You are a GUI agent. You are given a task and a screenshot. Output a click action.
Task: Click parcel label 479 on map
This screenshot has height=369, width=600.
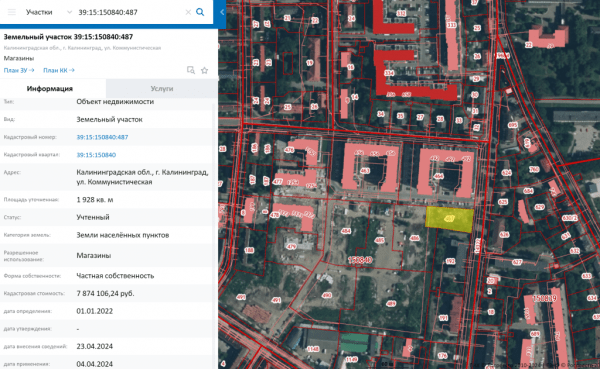pyautogui.click(x=292, y=247)
